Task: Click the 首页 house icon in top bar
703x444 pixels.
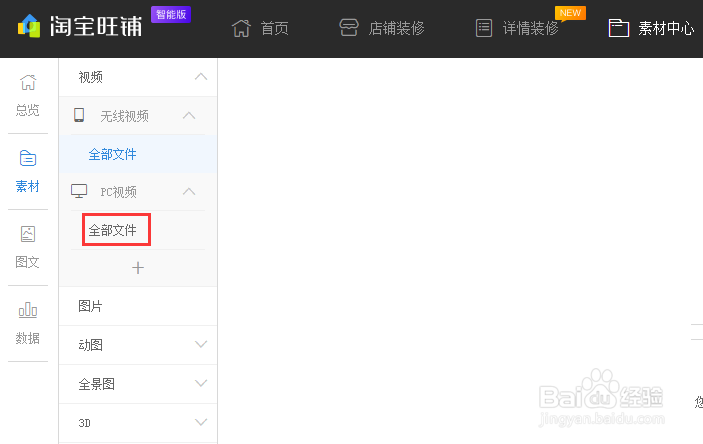Action: coord(241,28)
